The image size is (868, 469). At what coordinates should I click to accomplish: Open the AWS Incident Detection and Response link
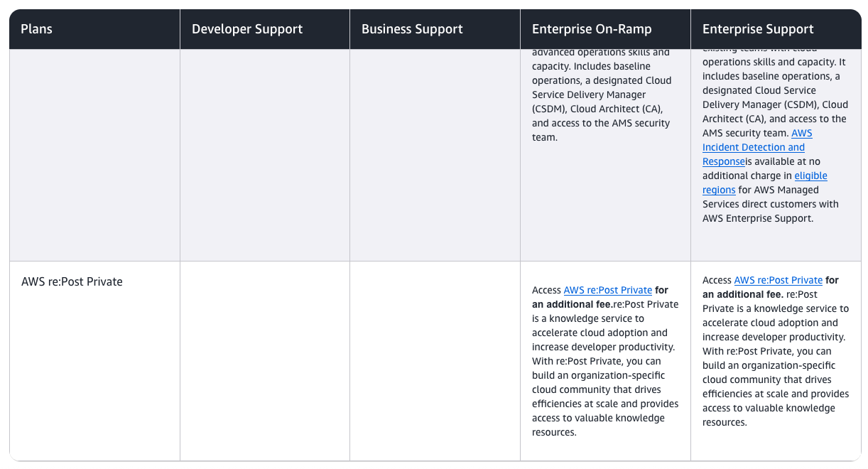point(753,147)
